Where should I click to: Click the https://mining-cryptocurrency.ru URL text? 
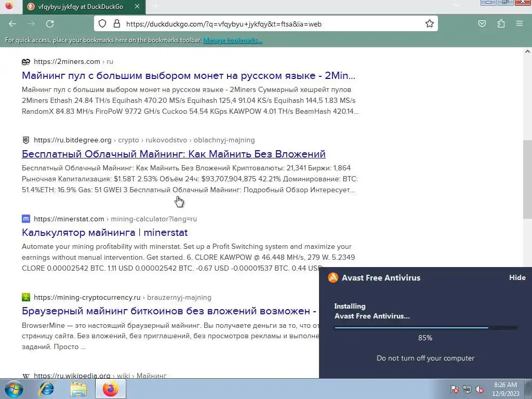[x=87, y=297]
